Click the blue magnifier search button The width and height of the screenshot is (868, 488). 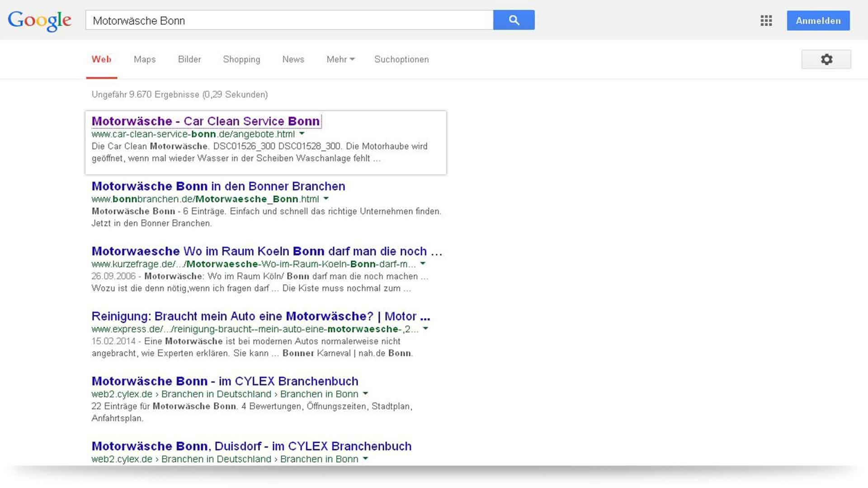[514, 20]
